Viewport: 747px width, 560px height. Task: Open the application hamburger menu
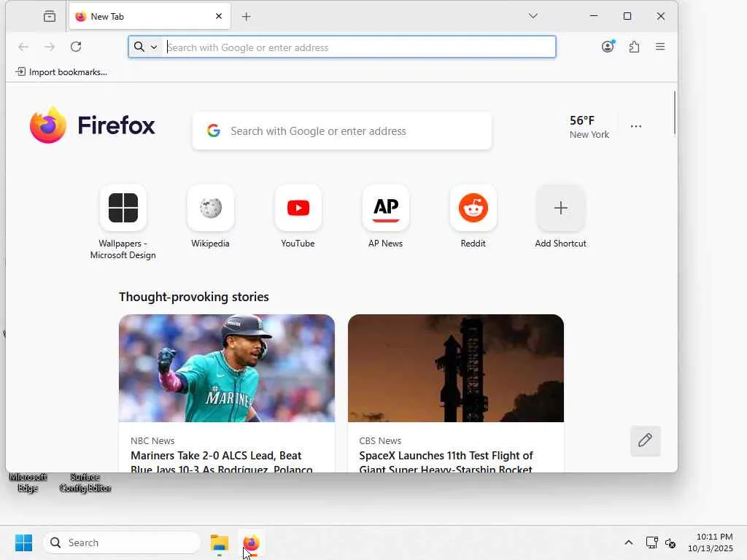click(660, 47)
